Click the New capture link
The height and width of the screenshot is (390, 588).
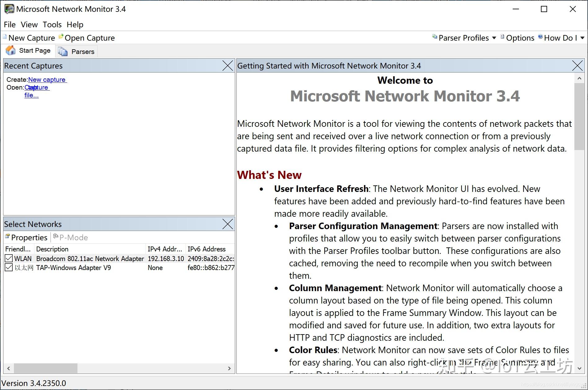coord(46,80)
